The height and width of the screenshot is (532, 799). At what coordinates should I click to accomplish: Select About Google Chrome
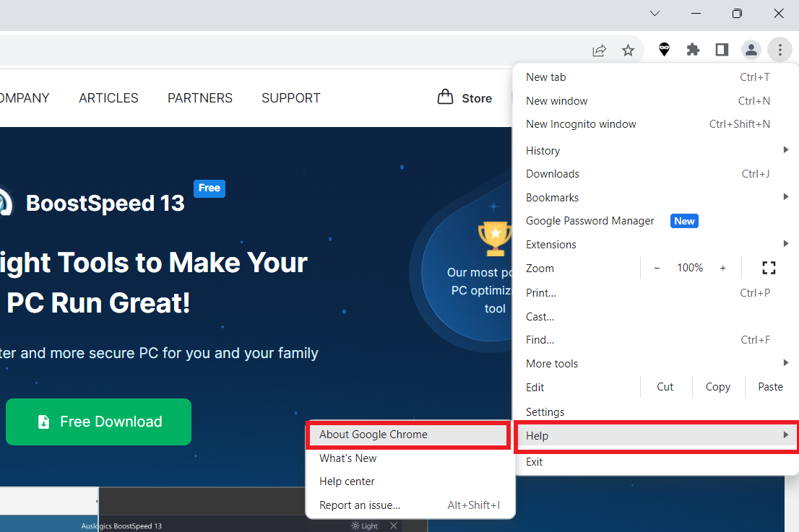407,435
